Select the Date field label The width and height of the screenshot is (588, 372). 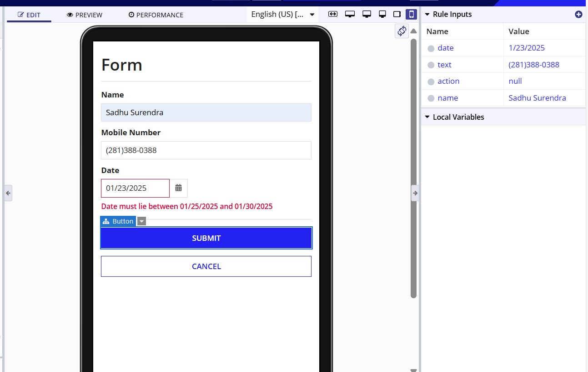tap(110, 170)
